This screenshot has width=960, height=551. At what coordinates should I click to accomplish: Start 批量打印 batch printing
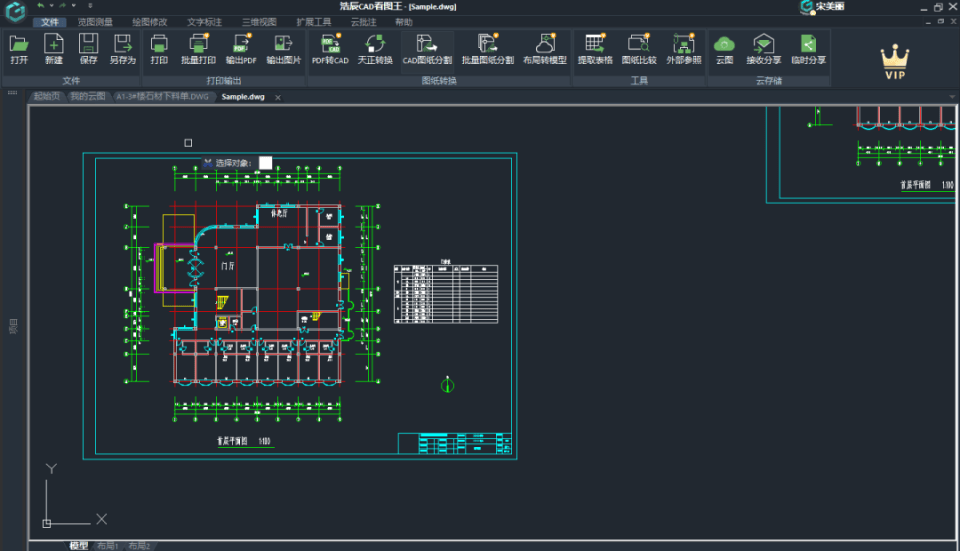198,49
